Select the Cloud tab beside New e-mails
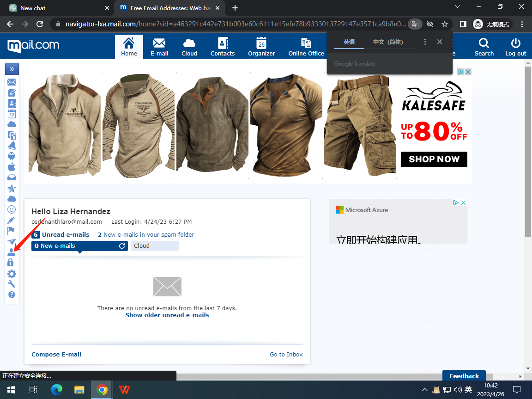This screenshot has width=532, height=399. coord(154,246)
